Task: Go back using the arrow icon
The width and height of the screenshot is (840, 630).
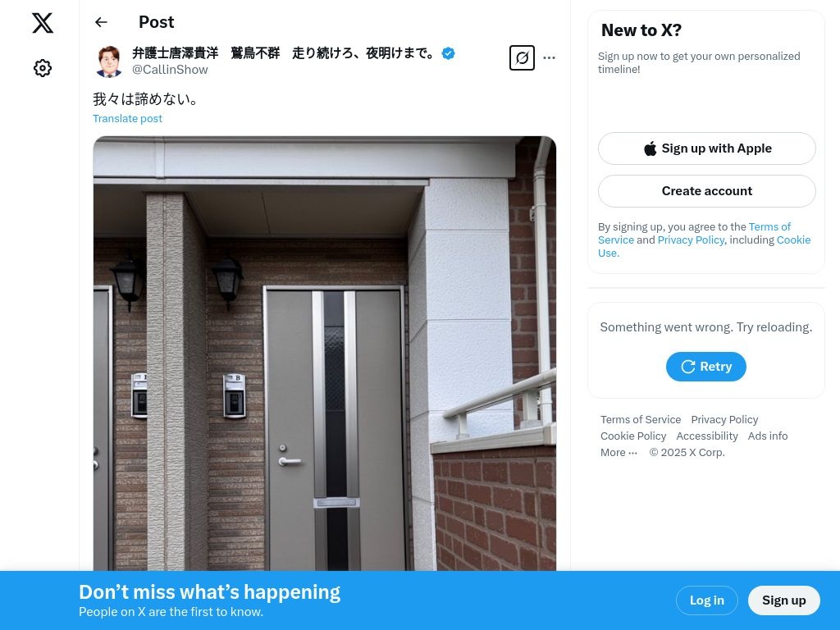Action: (101, 22)
